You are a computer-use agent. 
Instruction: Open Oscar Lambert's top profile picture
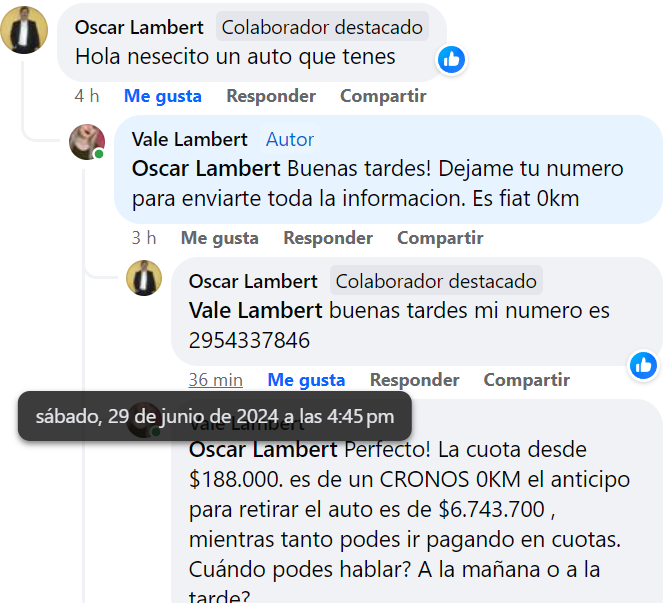pyautogui.click(x=24, y=30)
